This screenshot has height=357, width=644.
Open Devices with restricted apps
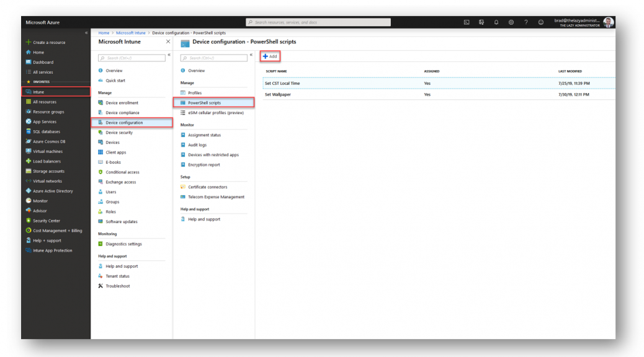(x=214, y=155)
